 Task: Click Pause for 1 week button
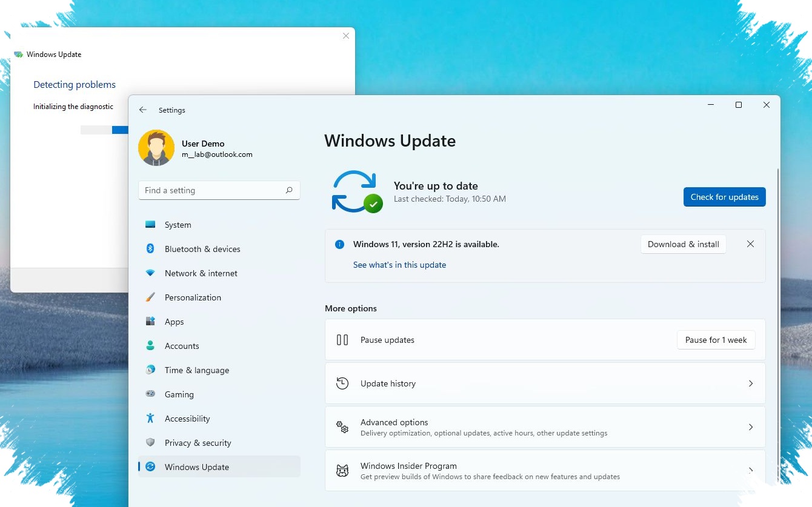[716, 340]
